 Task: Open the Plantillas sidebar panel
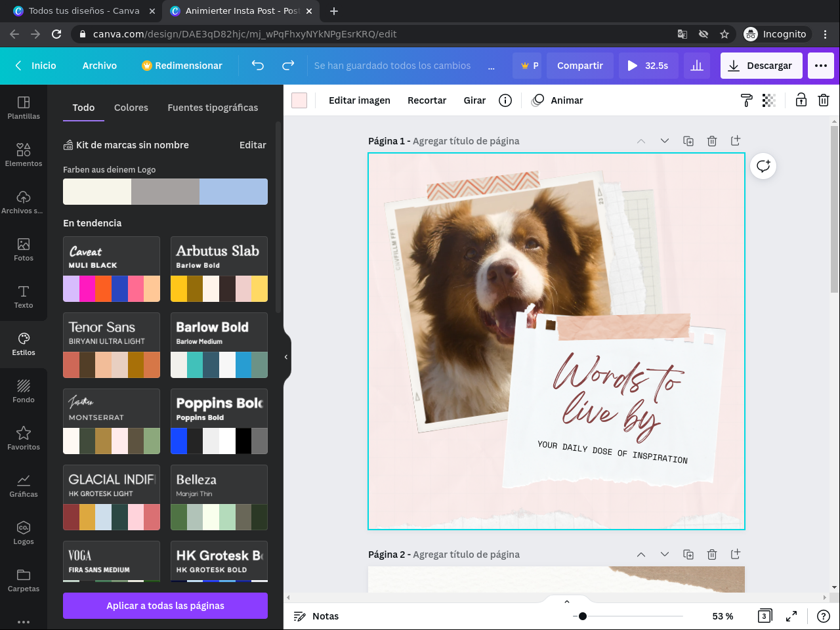tap(24, 108)
